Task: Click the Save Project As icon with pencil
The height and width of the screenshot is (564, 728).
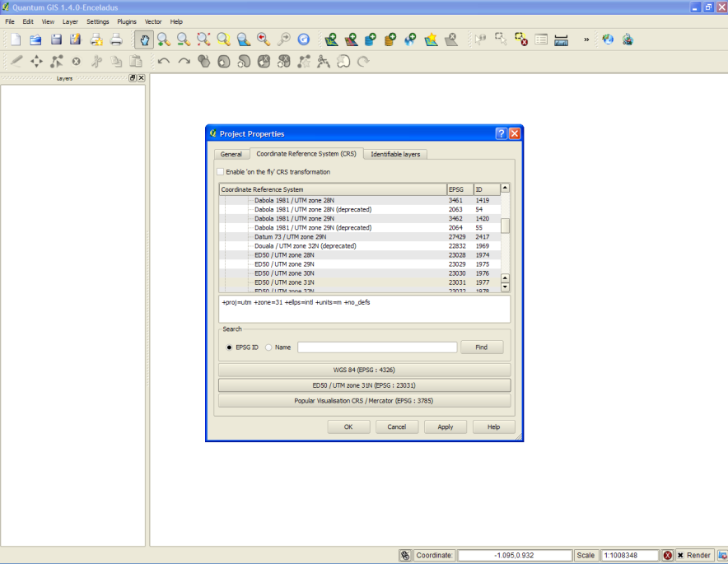Action: 76,40
